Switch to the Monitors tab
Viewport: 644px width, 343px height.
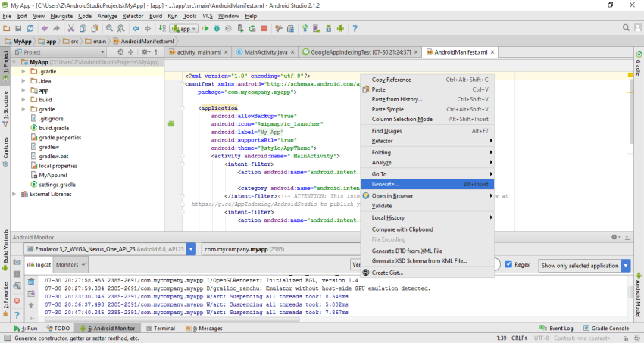71,265
